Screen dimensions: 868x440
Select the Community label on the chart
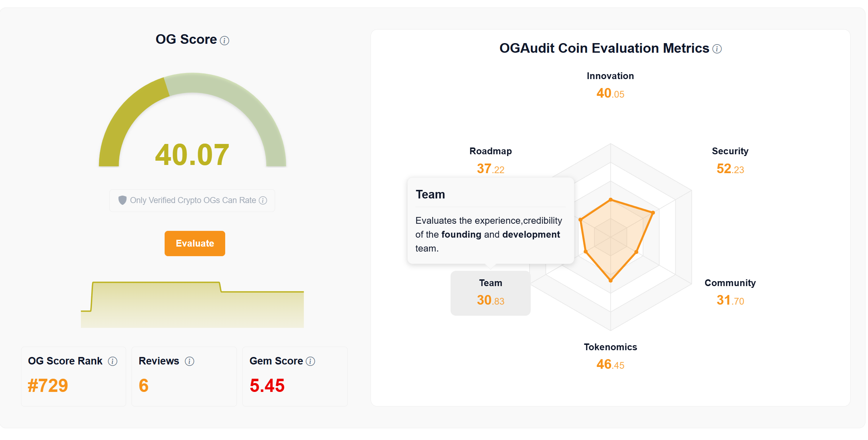point(730,283)
